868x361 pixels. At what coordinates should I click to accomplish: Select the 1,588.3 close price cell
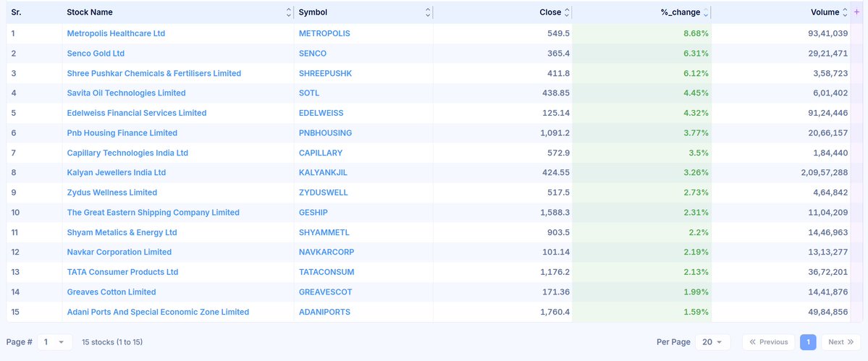[502, 212]
